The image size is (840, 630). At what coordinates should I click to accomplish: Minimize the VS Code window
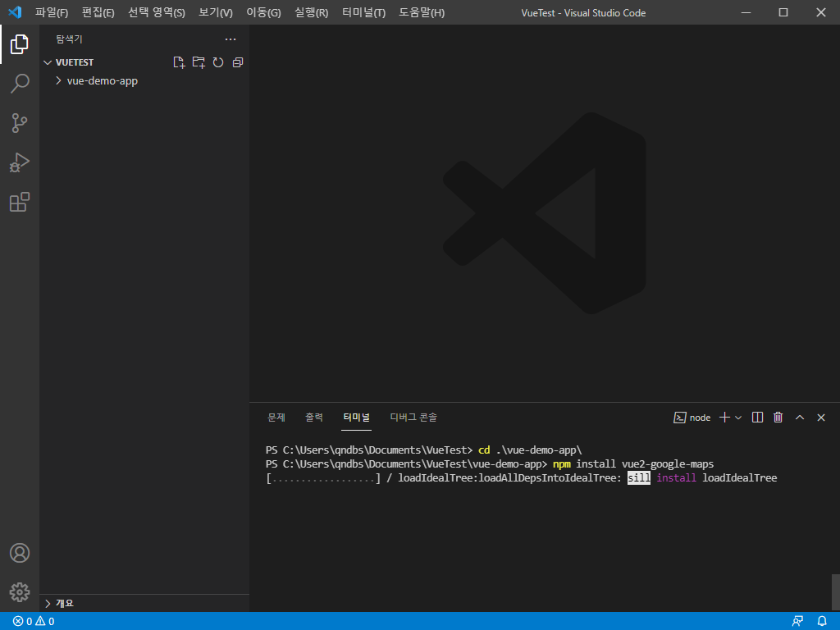point(746,12)
